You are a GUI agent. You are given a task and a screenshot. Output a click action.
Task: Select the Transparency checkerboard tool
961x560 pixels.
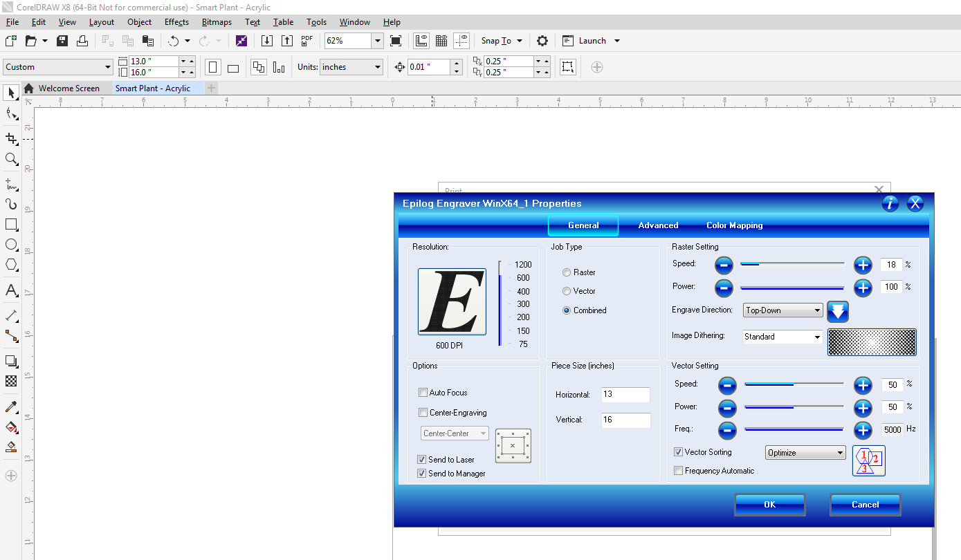point(11,381)
